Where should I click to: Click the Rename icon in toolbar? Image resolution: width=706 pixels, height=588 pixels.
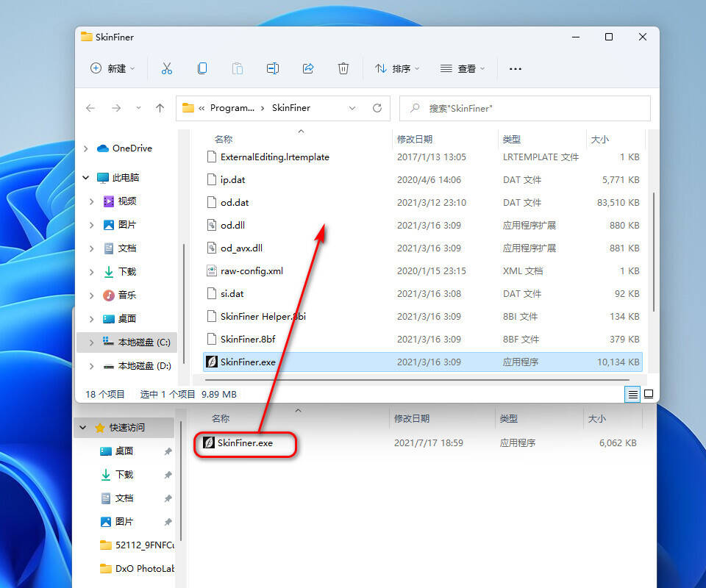pos(272,68)
